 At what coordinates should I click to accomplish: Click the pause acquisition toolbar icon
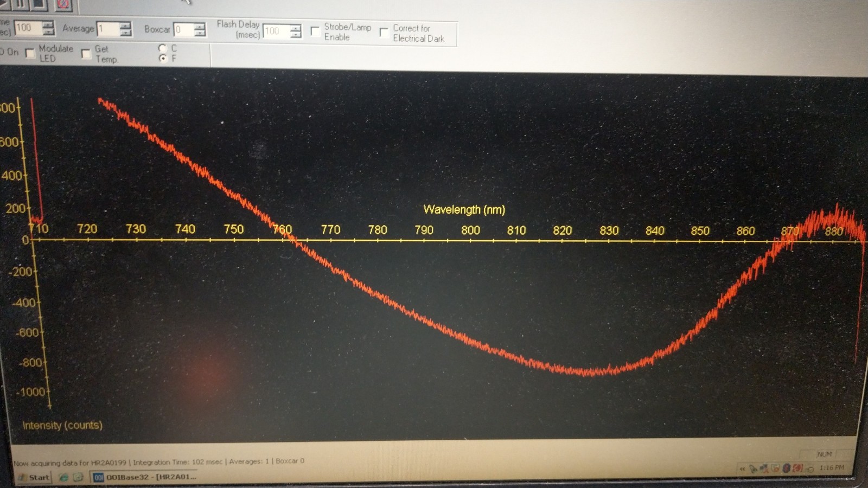20,4
